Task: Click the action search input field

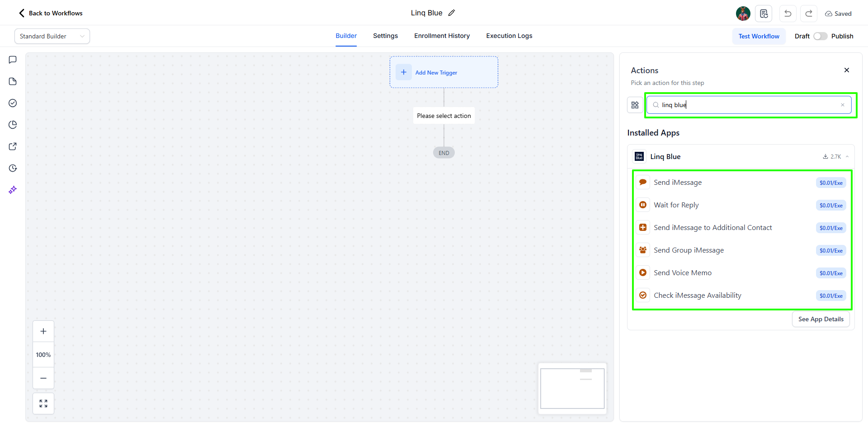Action: click(x=749, y=105)
